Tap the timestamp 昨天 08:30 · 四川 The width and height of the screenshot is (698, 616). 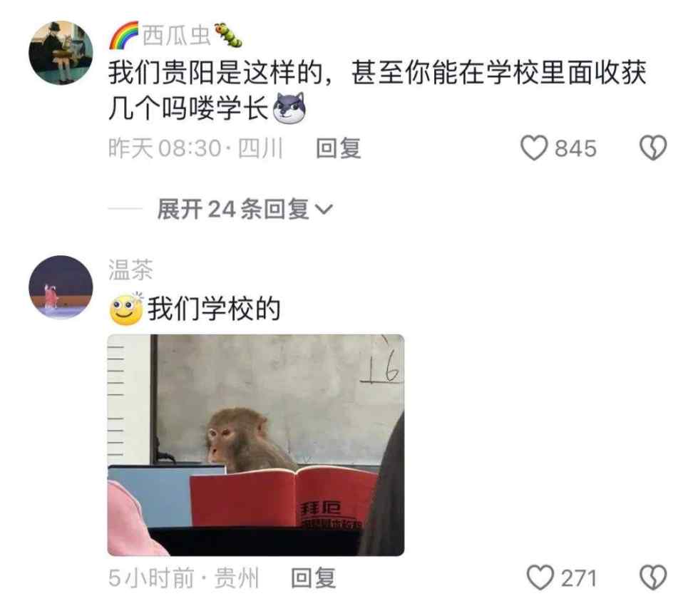(196, 148)
